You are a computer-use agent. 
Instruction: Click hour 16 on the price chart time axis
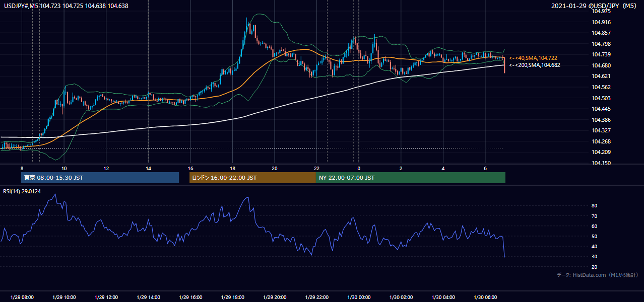click(190, 168)
